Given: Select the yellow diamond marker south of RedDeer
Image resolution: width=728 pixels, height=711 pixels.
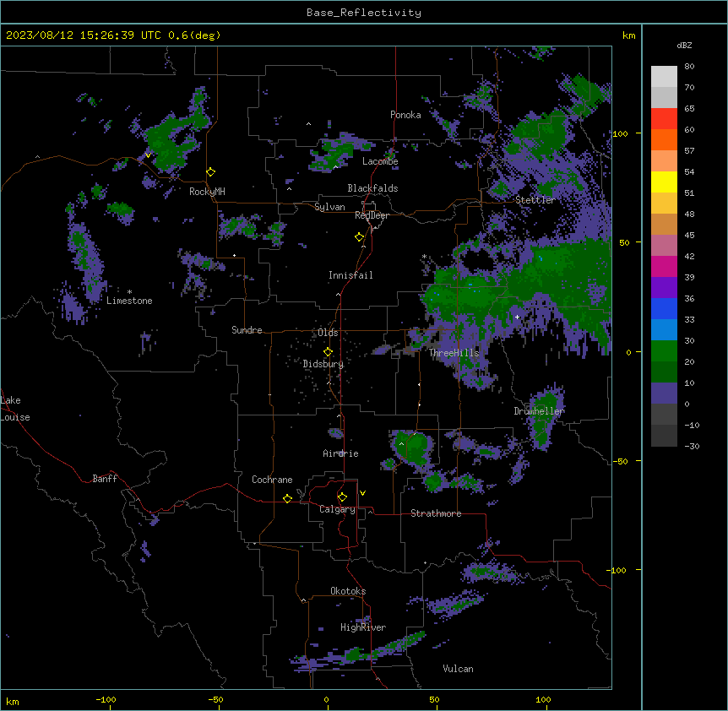Looking at the screenshot, I should [x=360, y=237].
